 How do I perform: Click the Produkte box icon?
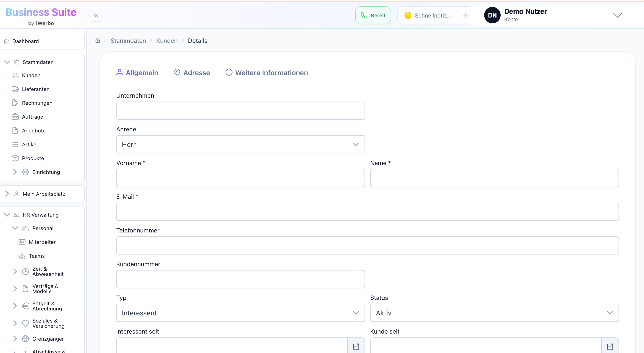(15, 158)
